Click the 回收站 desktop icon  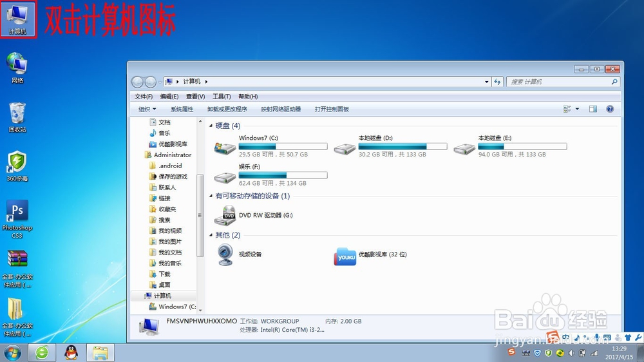point(17,117)
